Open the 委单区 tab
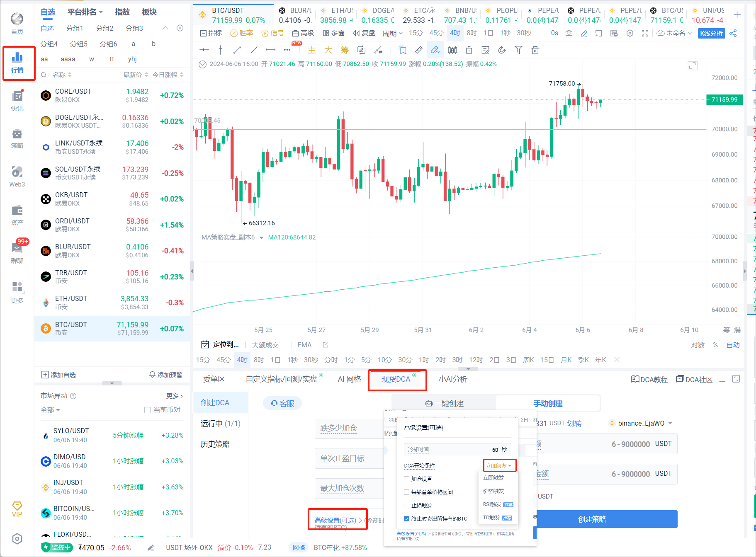This screenshot has width=756, height=557. (214, 379)
